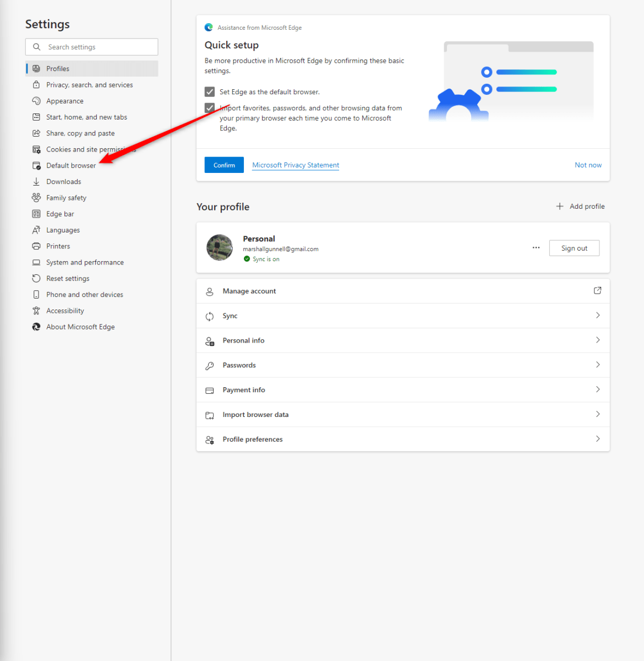Click the Downloads arrow icon
The height and width of the screenshot is (661, 644).
(x=36, y=182)
